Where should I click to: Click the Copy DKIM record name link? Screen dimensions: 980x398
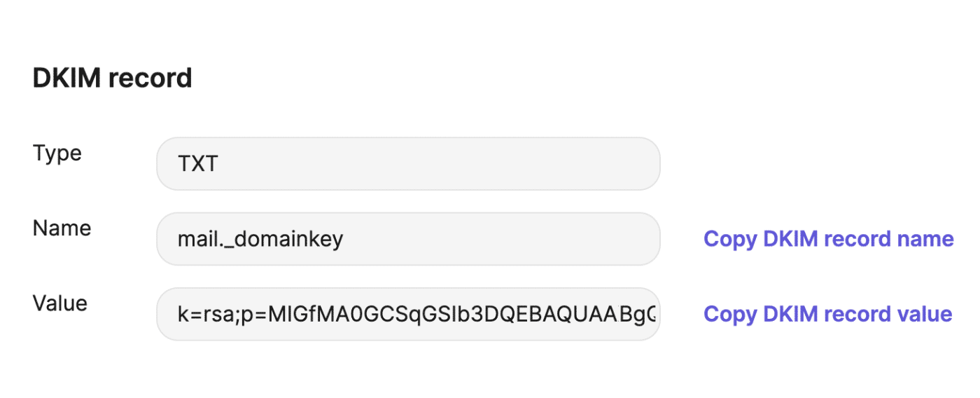[x=828, y=239]
